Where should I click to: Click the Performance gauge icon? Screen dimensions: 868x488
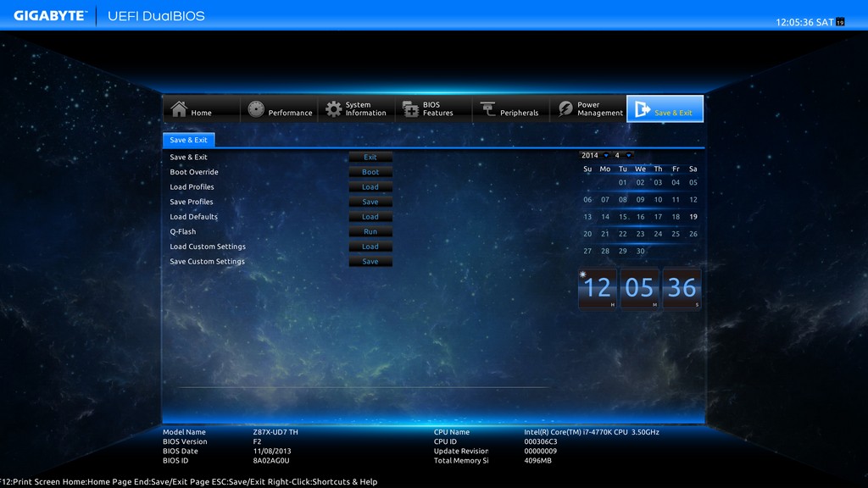256,109
